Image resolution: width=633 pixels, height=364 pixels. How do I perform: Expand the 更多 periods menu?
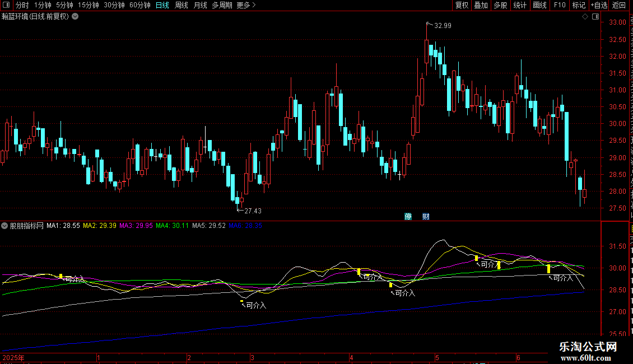(246, 5)
